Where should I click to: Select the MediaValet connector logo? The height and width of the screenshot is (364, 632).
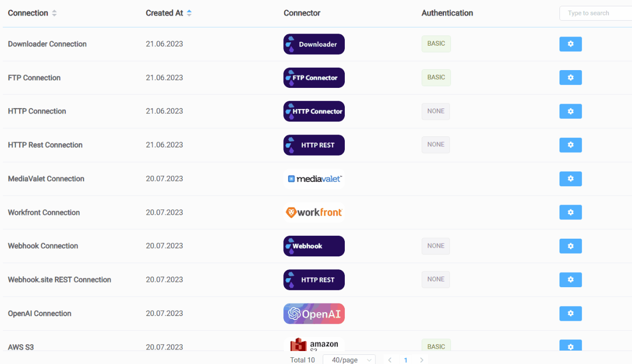(314, 179)
